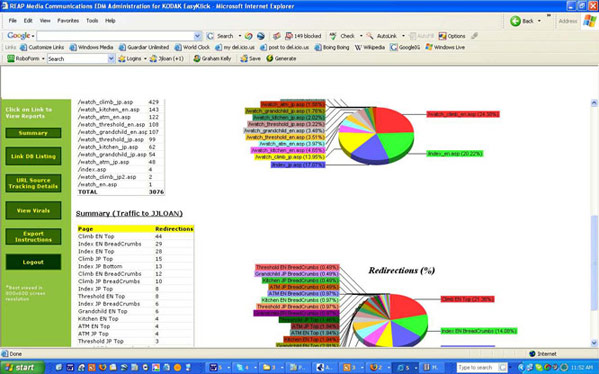Open the Windows Live bookmark
This screenshot has width=599, height=374.
[x=445, y=47]
